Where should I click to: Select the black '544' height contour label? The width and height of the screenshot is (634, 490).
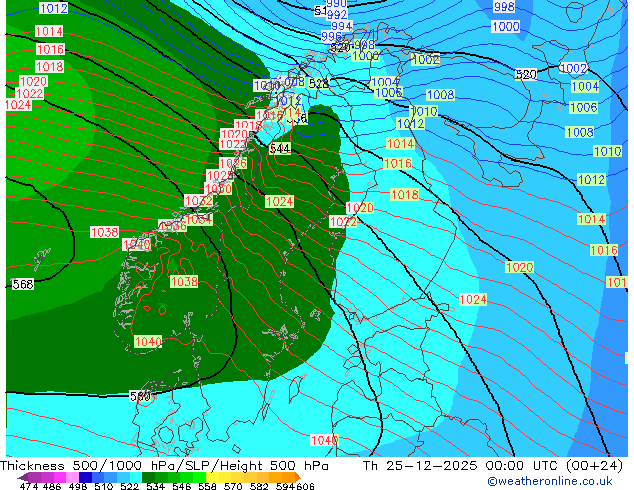pyautogui.click(x=280, y=148)
